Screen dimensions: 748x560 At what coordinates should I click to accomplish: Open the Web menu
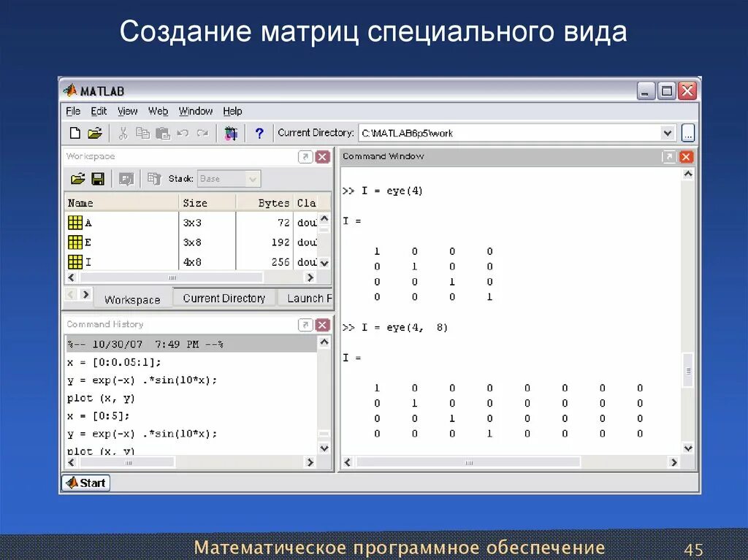click(x=158, y=111)
